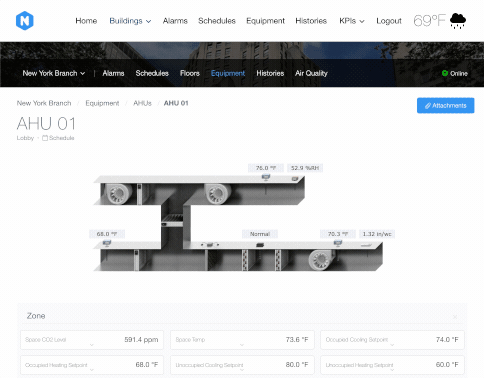Click the blue hexagon N logo
Viewport: 484px width, 378px height.
pos(25,21)
